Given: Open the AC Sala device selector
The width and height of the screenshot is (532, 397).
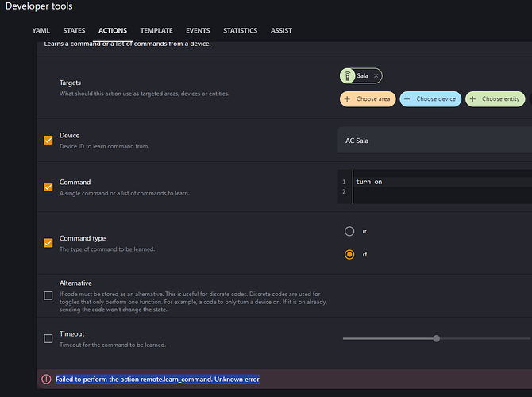Looking at the screenshot, I should point(433,141).
